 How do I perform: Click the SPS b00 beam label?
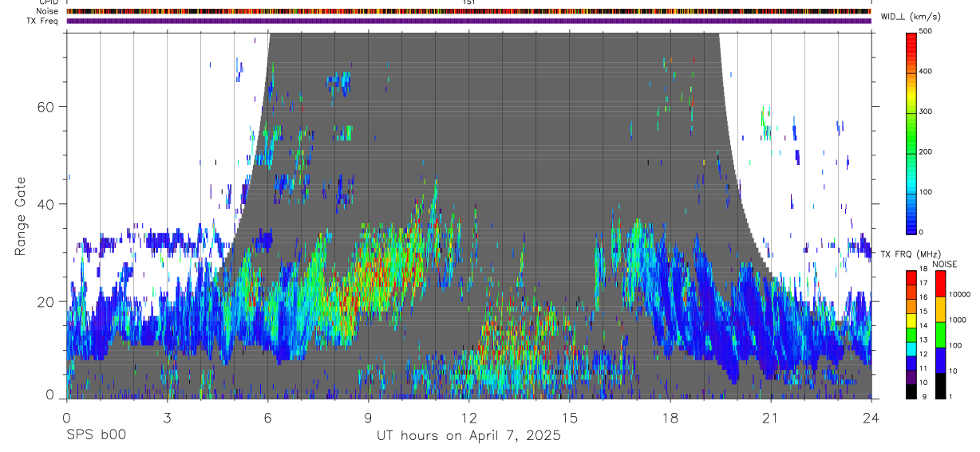pyautogui.click(x=96, y=436)
